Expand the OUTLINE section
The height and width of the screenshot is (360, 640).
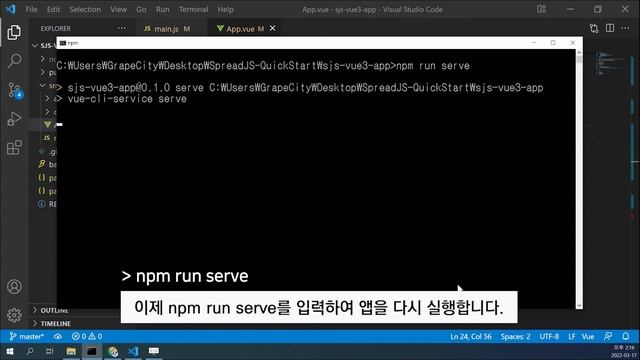coord(51,310)
